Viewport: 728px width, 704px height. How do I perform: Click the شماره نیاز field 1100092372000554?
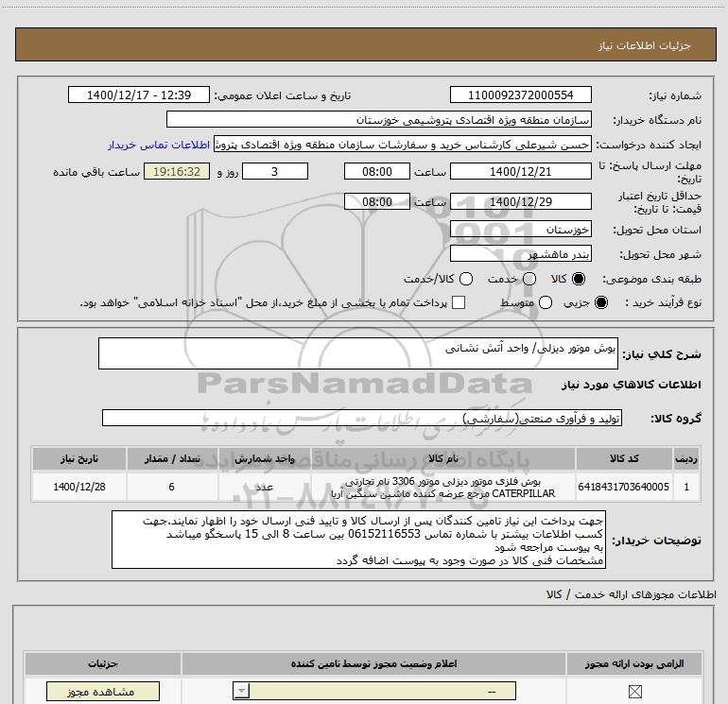[520, 94]
